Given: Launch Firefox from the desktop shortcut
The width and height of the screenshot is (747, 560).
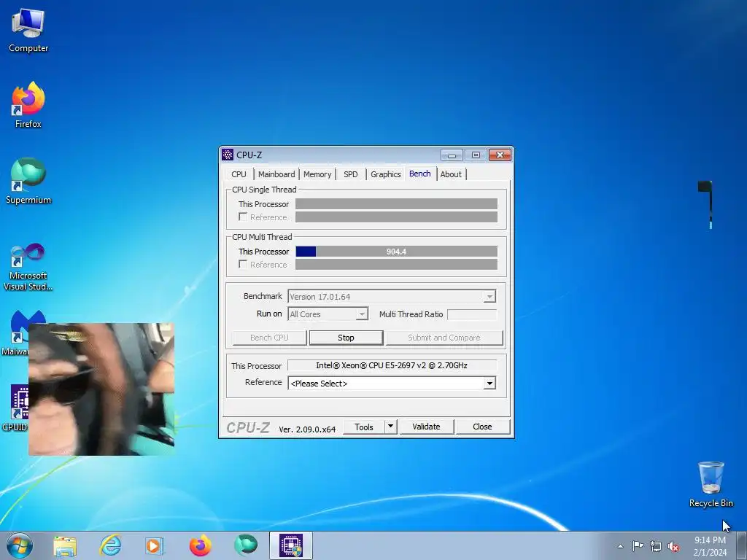Looking at the screenshot, I should click(28, 105).
